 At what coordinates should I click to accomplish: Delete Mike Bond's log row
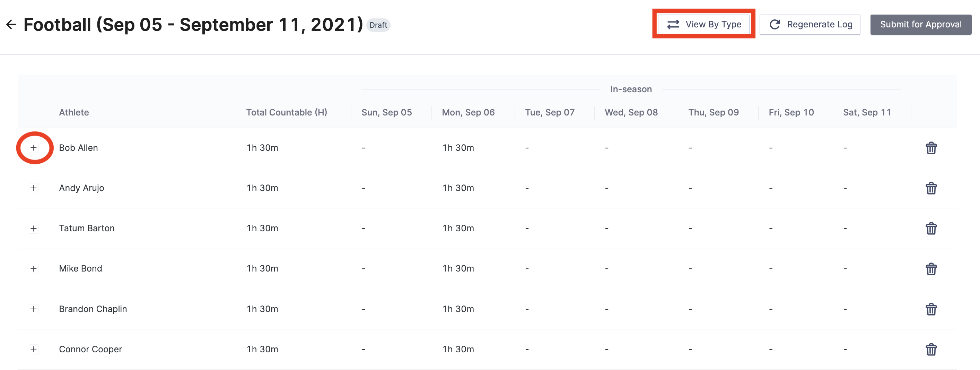[931, 269]
